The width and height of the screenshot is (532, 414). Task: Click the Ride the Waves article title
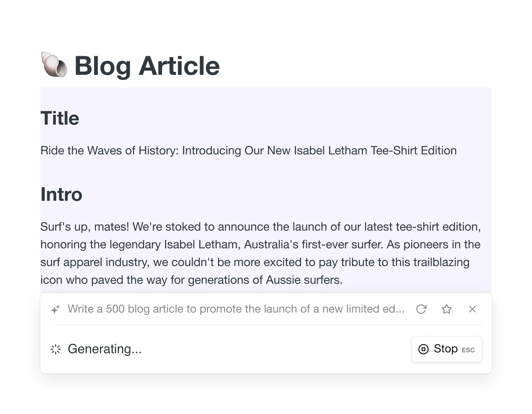point(248,150)
